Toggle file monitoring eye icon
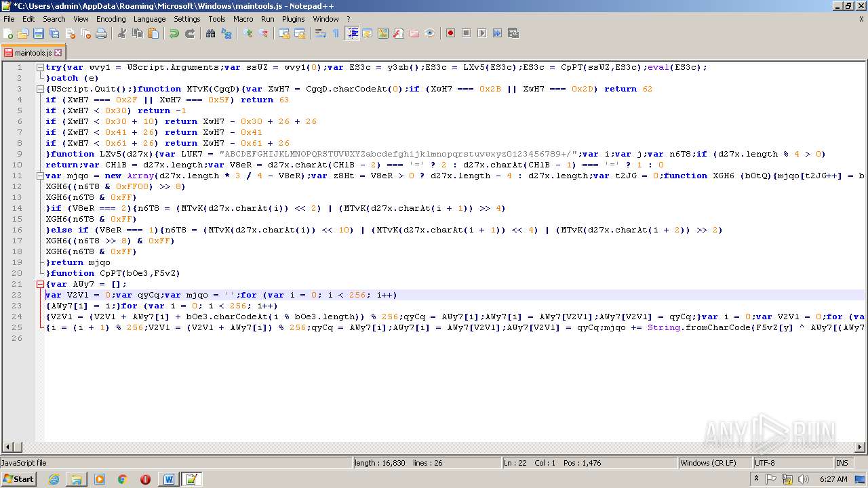868x488 pixels. pyautogui.click(x=430, y=33)
